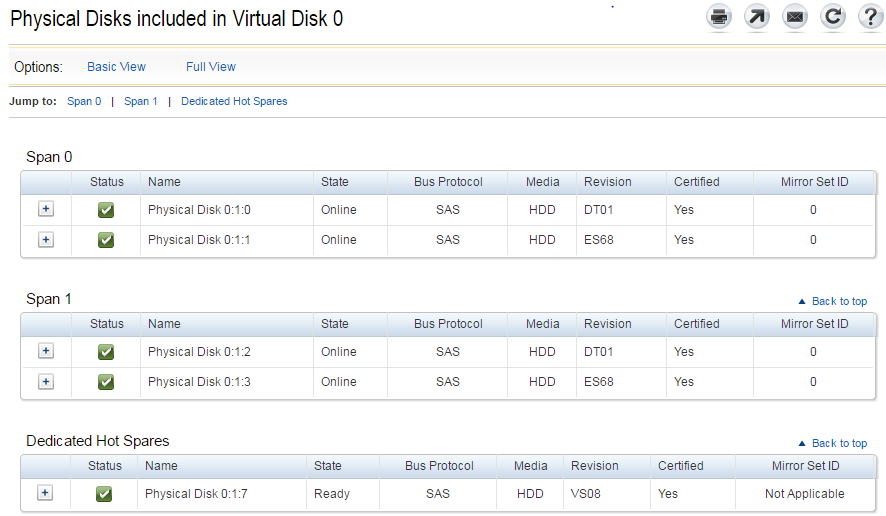
Task: Click the Refresh icon
Action: point(832,17)
